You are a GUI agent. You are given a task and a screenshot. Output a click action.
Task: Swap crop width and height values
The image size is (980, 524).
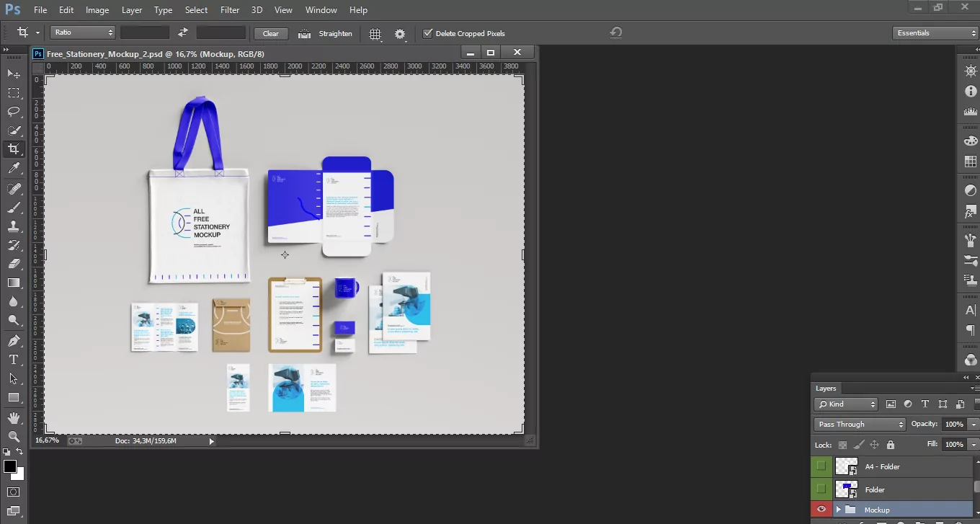(x=183, y=33)
